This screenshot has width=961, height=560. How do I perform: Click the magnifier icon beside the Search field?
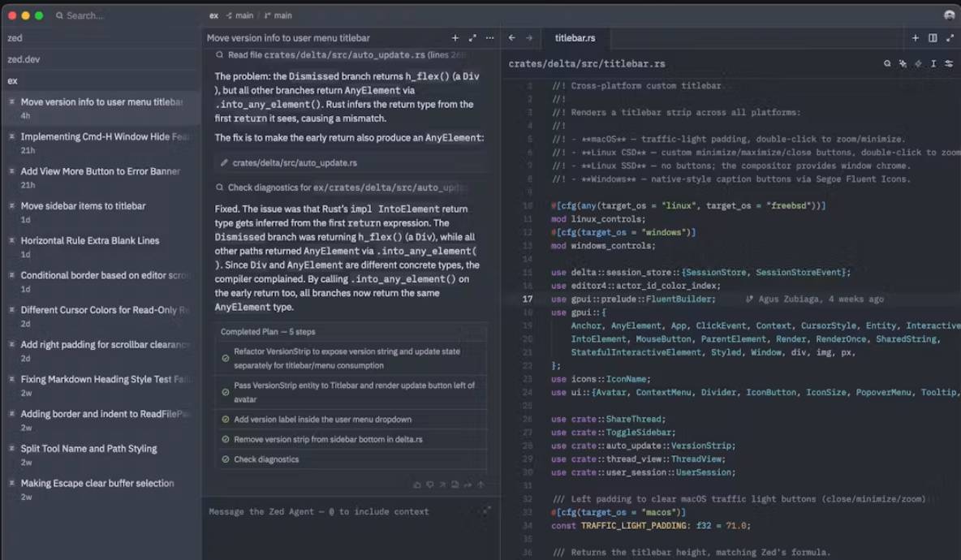[x=59, y=15]
